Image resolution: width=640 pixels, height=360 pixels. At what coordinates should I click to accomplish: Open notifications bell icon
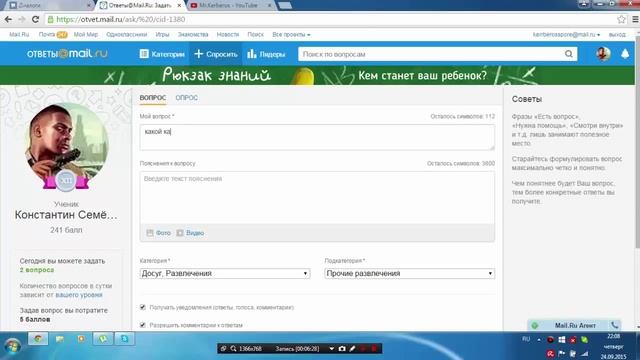pyautogui.click(x=625, y=53)
